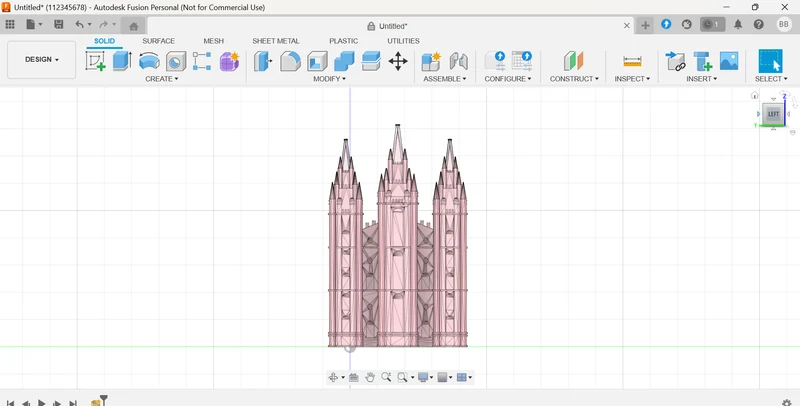Image resolution: width=800 pixels, height=406 pixels.
Task: Go to the Home tab icon
Action: 134,26
